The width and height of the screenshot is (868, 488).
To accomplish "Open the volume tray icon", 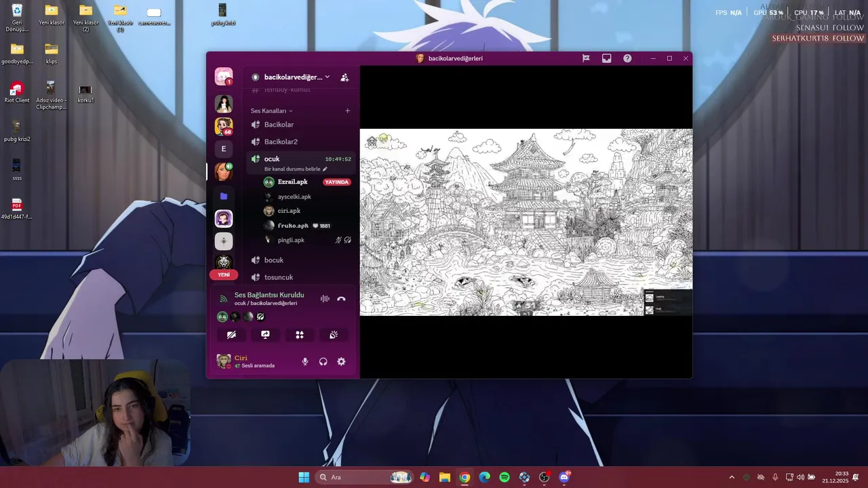I will tap(801, 477).
